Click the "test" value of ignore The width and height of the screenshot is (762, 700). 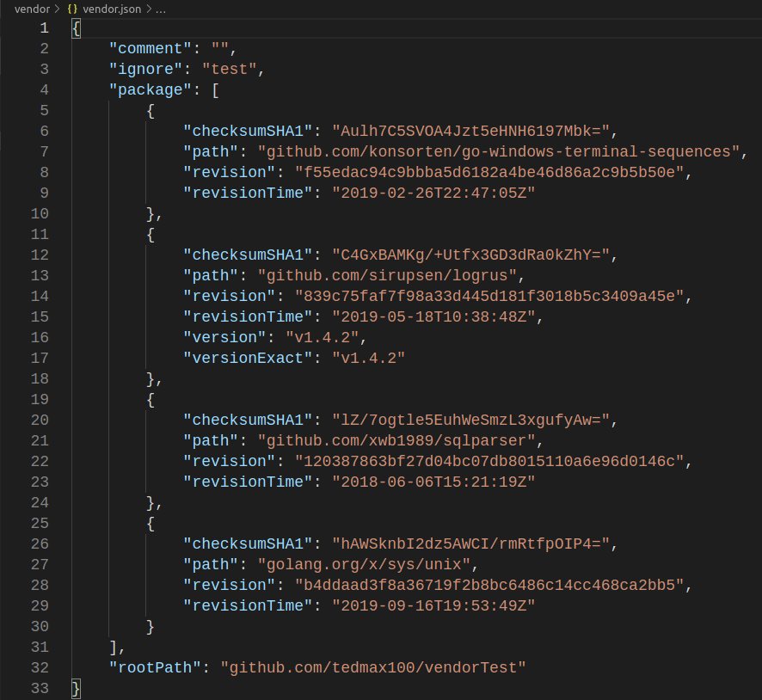(x=228, y=69)
